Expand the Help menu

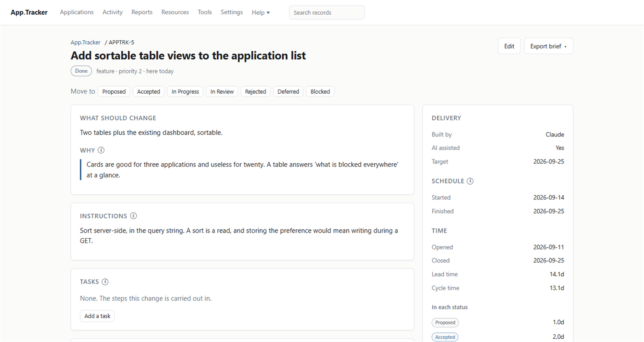pyautogui.click(x=261, y=12)
